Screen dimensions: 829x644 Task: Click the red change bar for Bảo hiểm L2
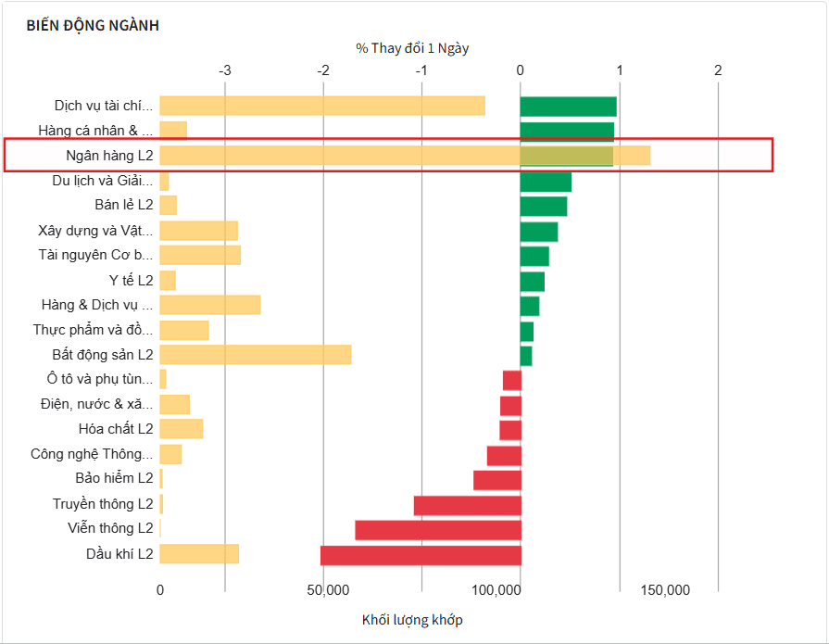tap(497, 480)
